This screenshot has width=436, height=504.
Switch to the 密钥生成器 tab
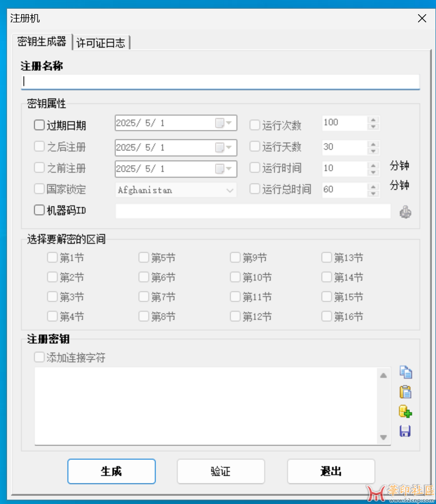(42, 41)
